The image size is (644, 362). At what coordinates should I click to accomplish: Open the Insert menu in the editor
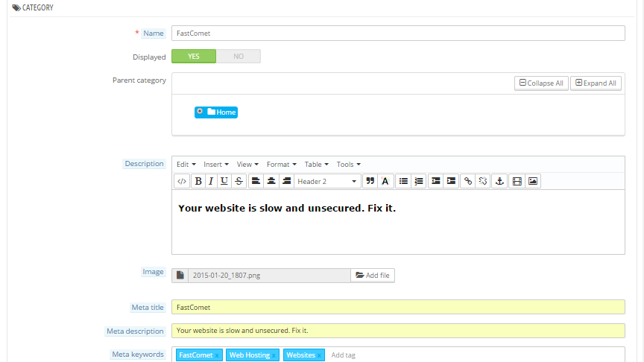point(215,165)
